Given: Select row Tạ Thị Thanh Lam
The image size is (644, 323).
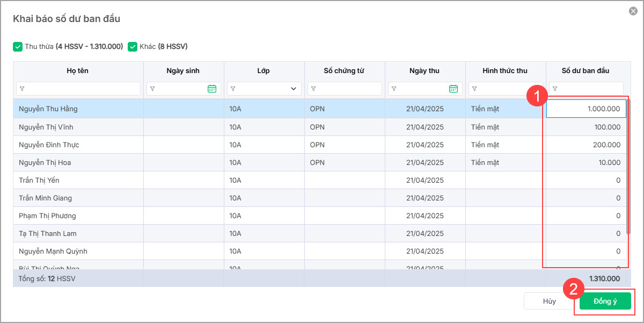Looking at the screenshot, I should (x=320, y=233).
